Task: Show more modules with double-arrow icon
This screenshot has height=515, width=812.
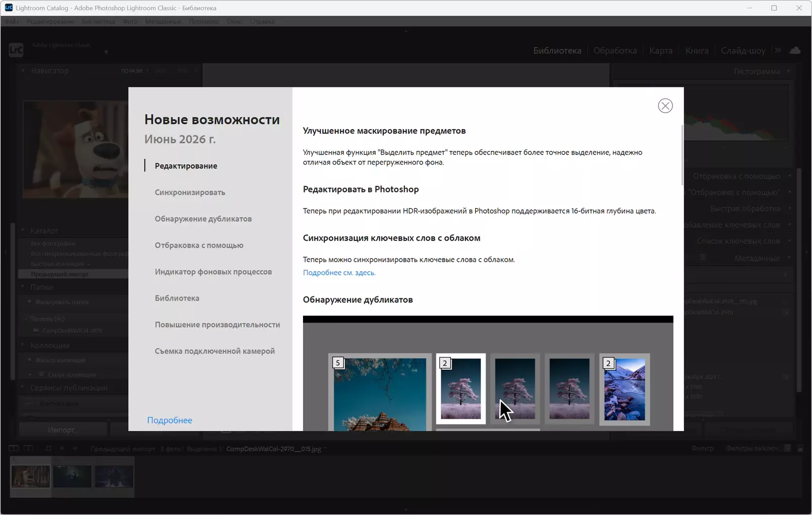Action: click(x=778, y=50)
